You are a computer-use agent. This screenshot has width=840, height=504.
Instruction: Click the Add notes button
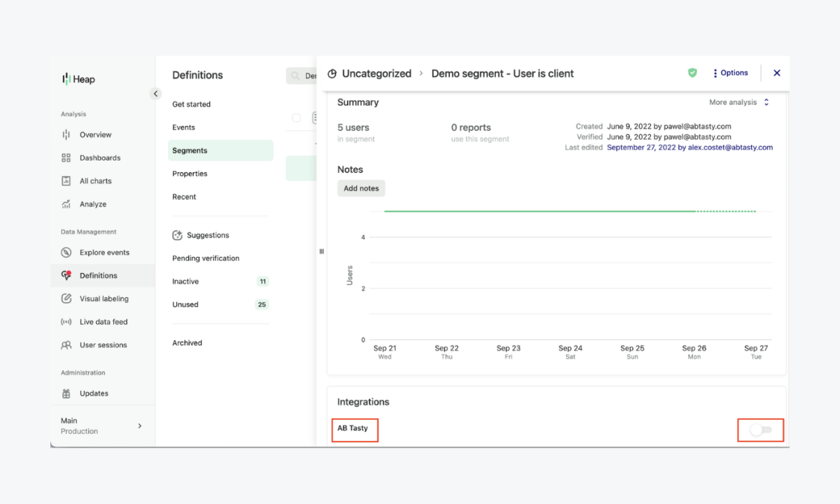361,188
